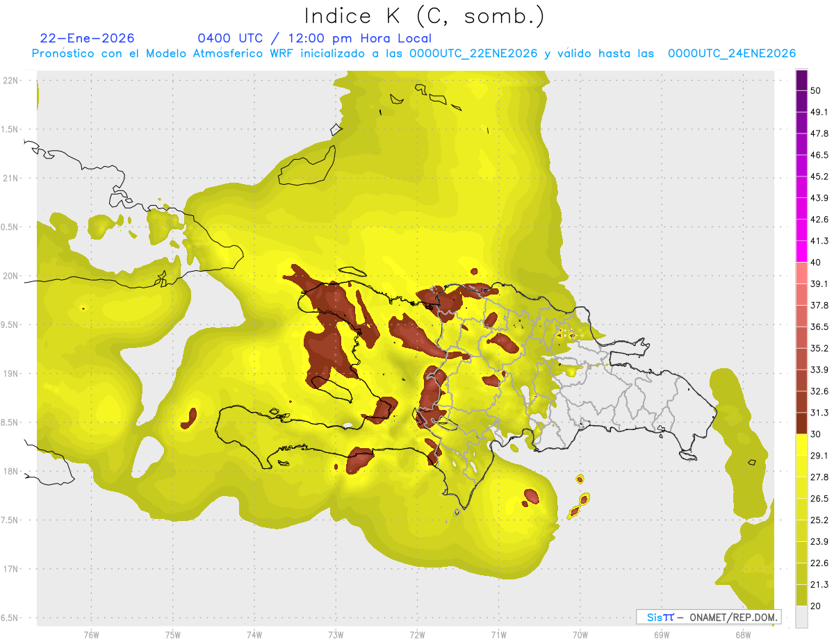Click legend value '29.1'
The height and width of the screenshot is (644, 834).
point(819,456)
